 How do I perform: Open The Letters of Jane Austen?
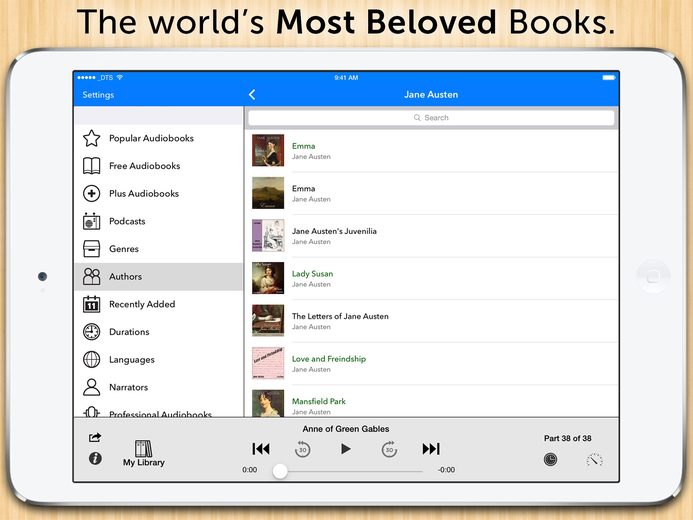(x=432, y=321)
